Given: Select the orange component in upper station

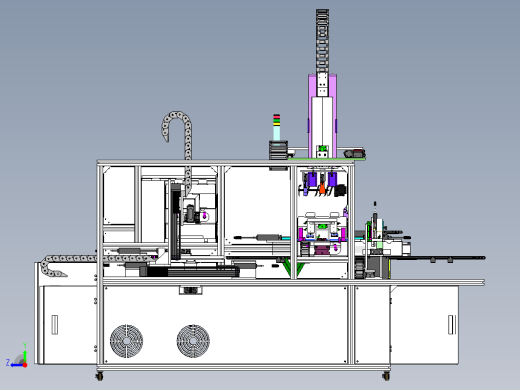Looking at the screenshot, I should [322, 188].
